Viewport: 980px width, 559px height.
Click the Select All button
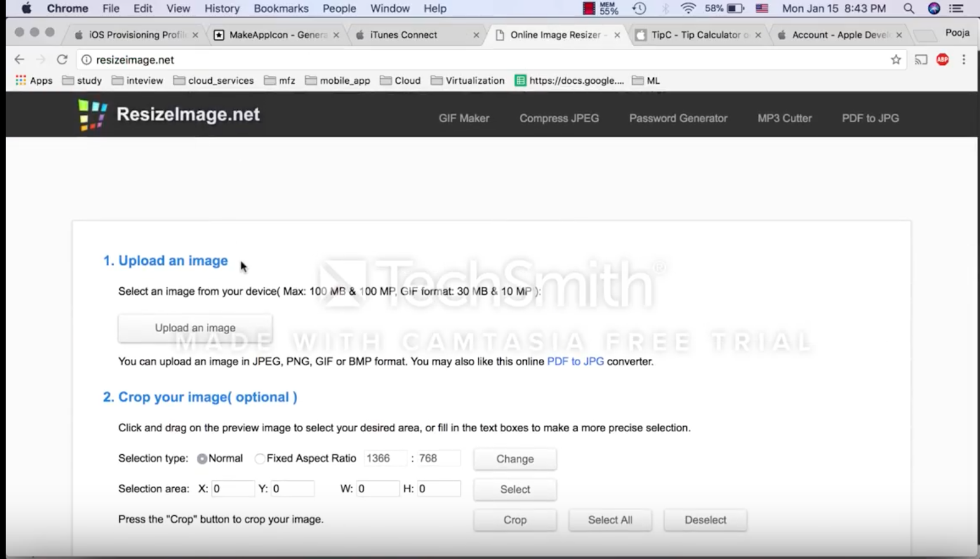point(610,520)
